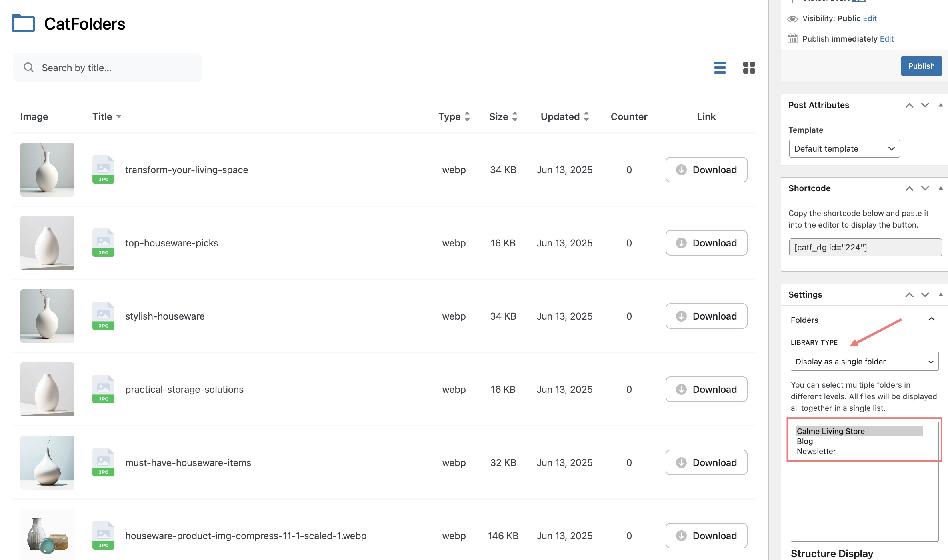This screenshot has height=560, width=948.
Task: Edit the Visibility setting
Action: tap(870, 18)
